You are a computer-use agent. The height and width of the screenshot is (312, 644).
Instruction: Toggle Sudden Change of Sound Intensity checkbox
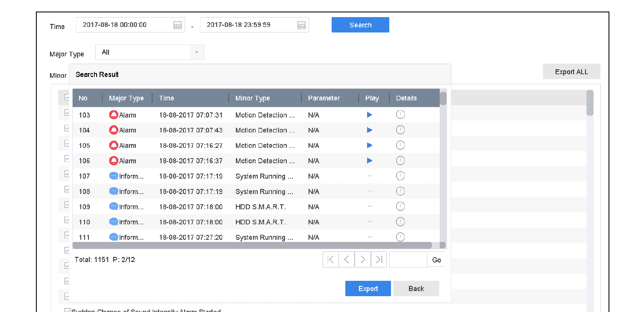click(68, 311)
